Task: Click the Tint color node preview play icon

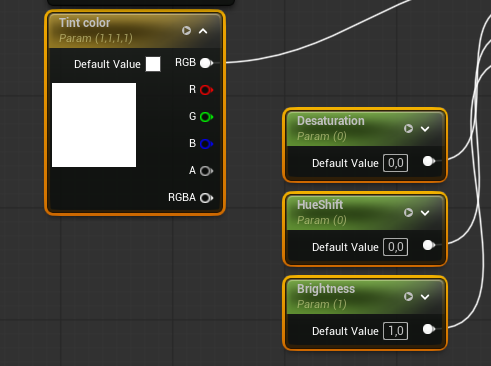Action: 186,31
